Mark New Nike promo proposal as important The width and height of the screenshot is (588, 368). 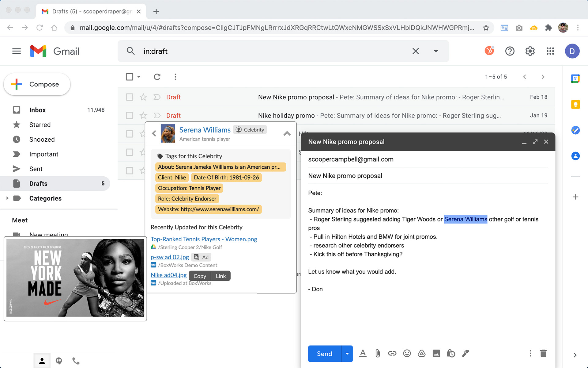click(x=157, y=97)
